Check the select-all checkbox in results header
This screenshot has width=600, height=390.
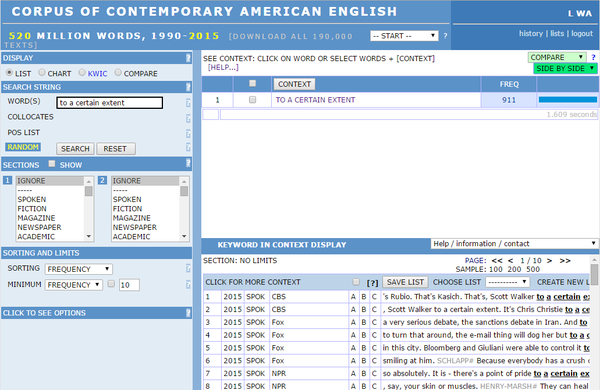(252, 83)
